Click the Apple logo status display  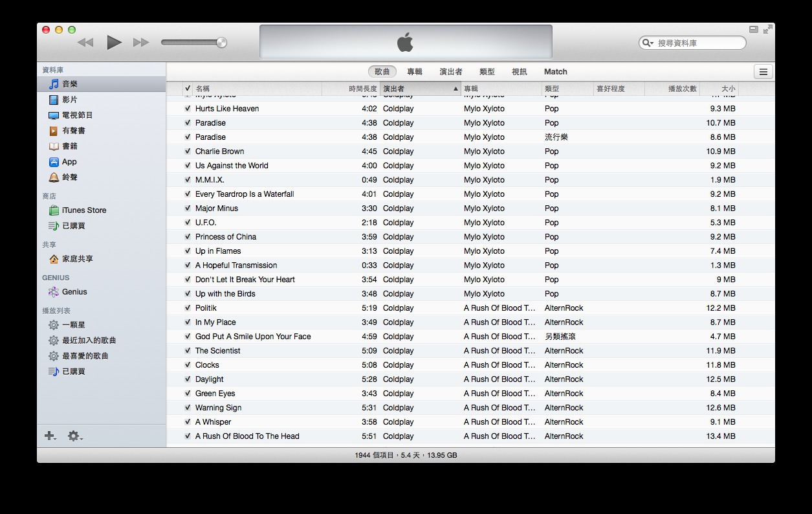[x=406, y=43]
